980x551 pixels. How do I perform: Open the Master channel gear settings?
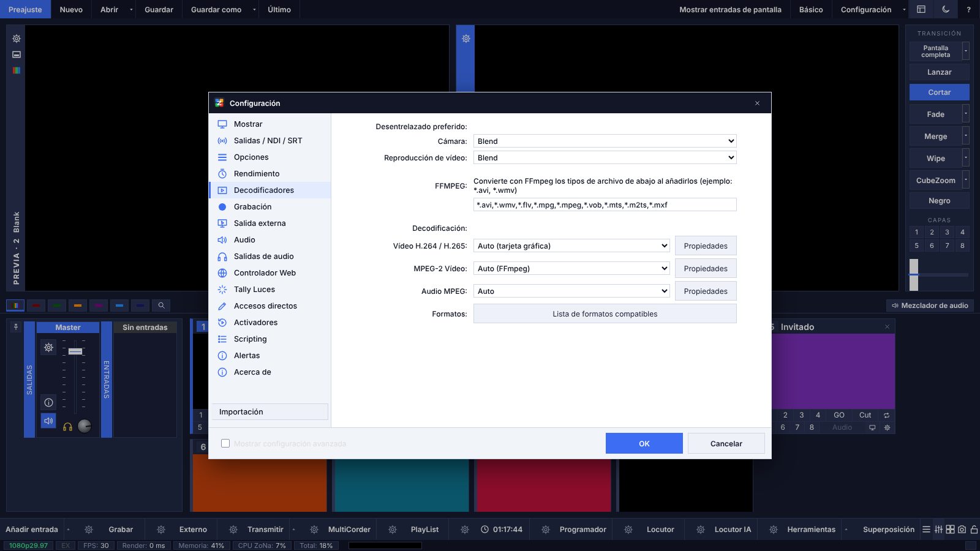point(48,347)
